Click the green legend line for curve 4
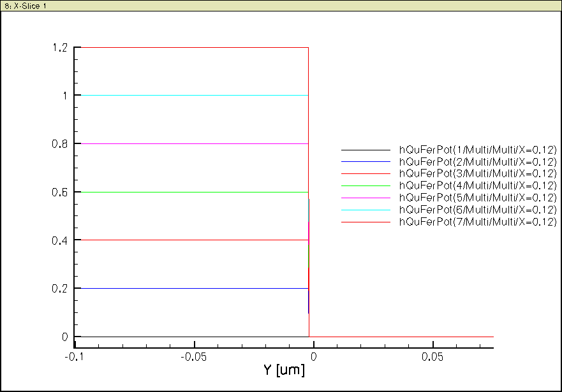The height and width of the screenshot is (392, 562). 366,185
